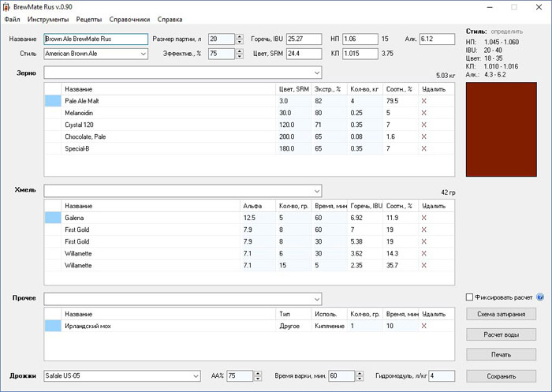This screenshot has height=392, width=552.
Task: Click the Печать button
Action: tap(502, 355)
